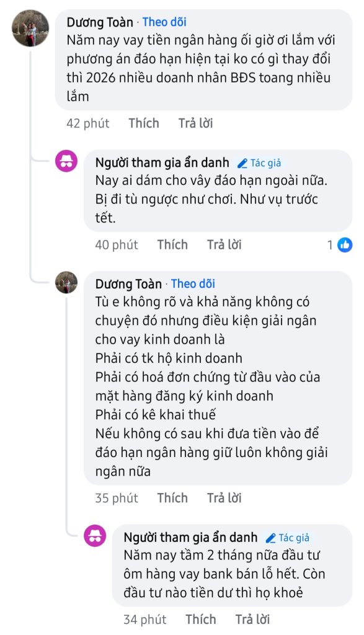Open Dương Toàn's avatar on top comment

(x=30, y=28)
